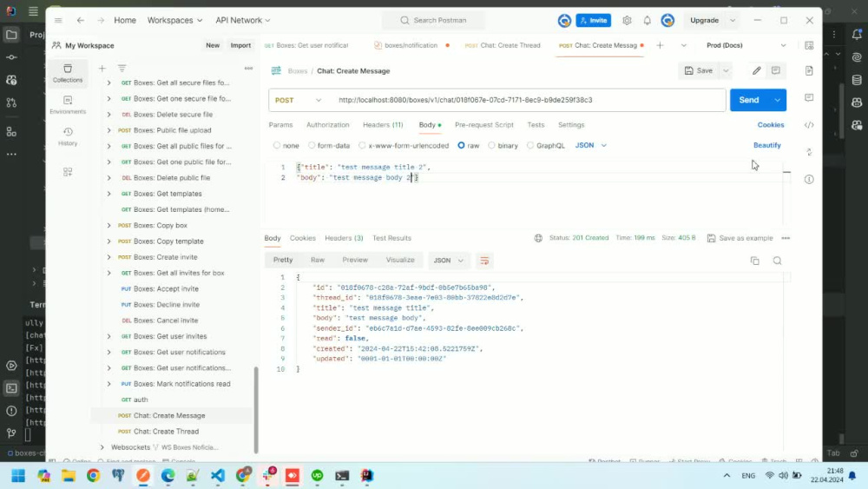Screen dimensions: 868x489
Task: Switch to request Params tab
Action: click(x=280, y=125)
